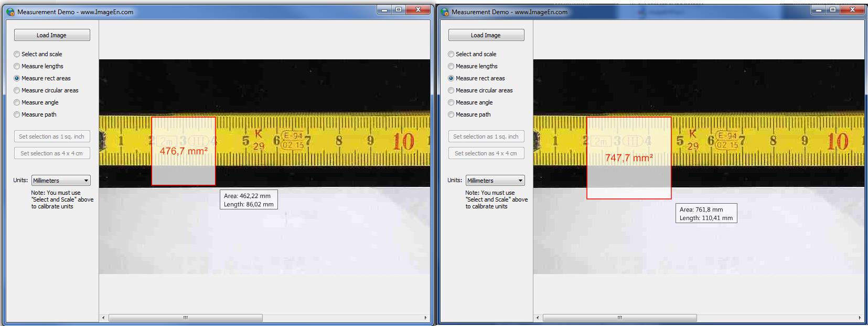Open Units dropdown in right window
This screenshot has height=326, width=868.
[x=495, y=181]
